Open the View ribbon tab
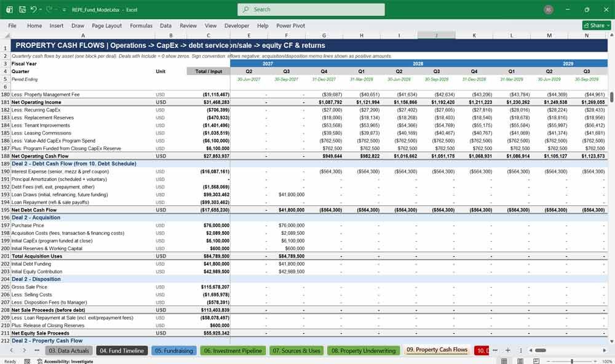Viewport: 615px width, 364px height. coord(210,25)
